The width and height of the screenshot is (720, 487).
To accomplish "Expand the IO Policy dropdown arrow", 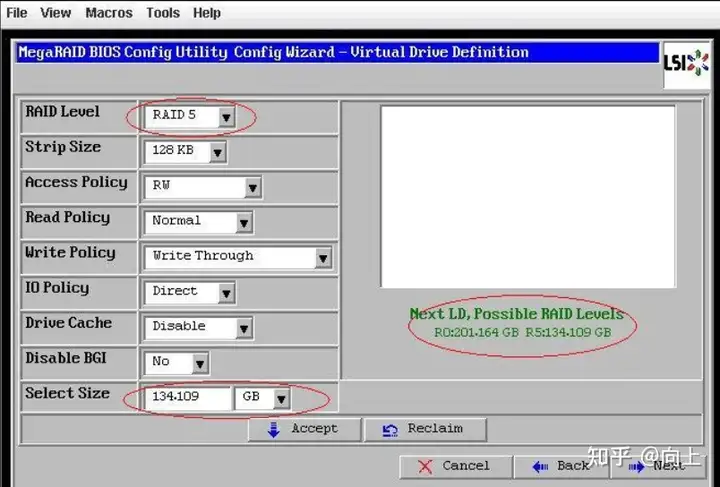I will point(226,293).
